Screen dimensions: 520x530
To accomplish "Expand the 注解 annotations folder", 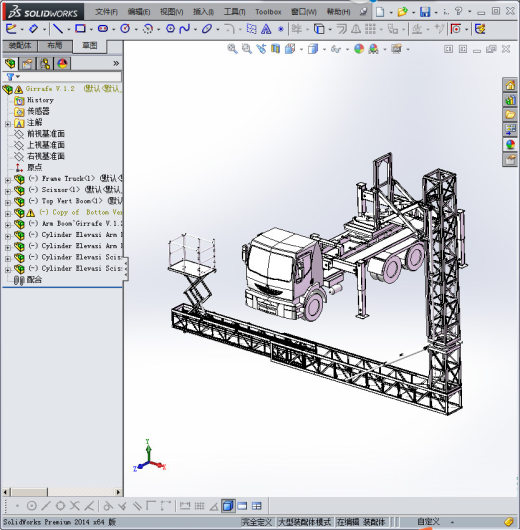I will 7,124.
